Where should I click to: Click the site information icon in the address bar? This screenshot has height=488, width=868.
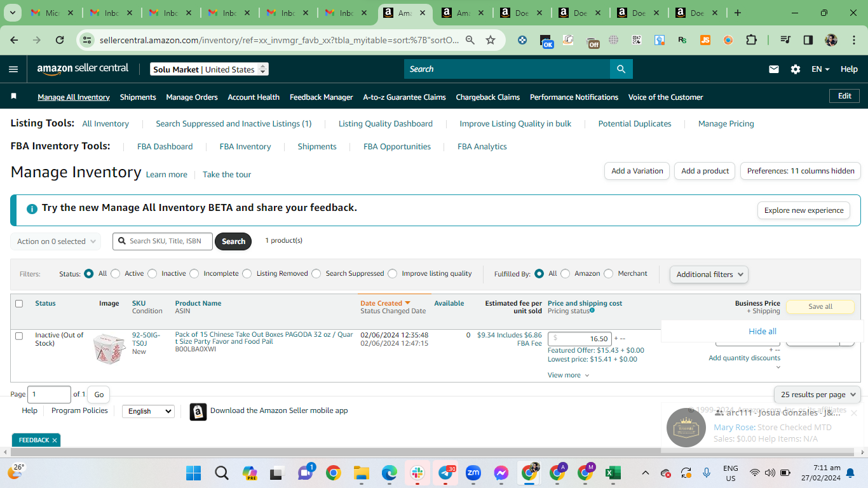click(x=88, y=40)
